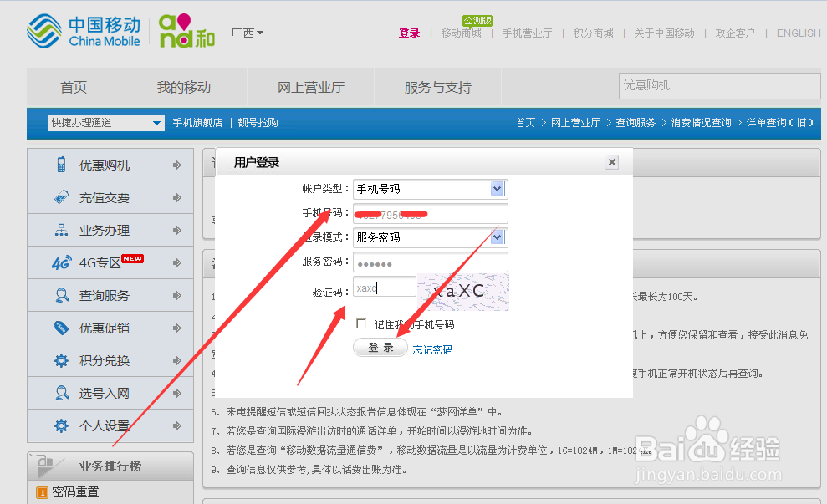Click the arrow icon on 优惠促销 row

[176, 328]
